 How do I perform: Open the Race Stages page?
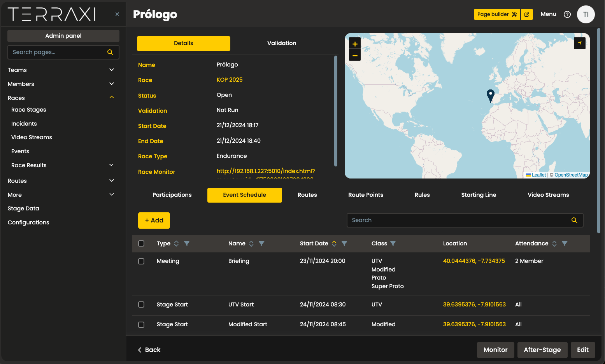[29, 110]
